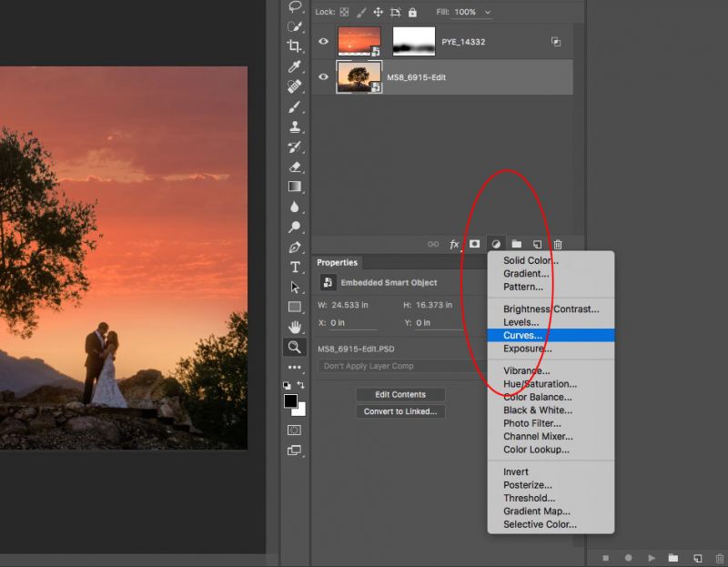This screenshot has width=728, height=567.
Task: Select Hue/Saturation... adjustment option
Action: (540, 384)
